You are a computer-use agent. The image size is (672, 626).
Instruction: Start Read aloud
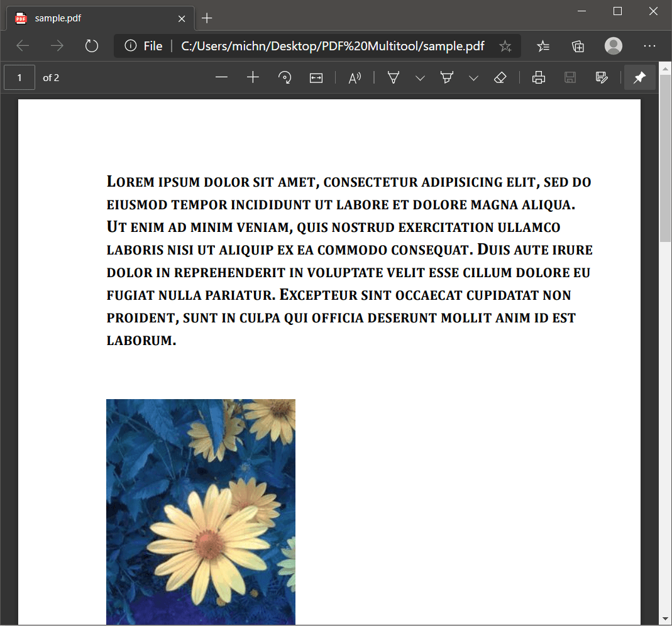[x=355, y=78]
